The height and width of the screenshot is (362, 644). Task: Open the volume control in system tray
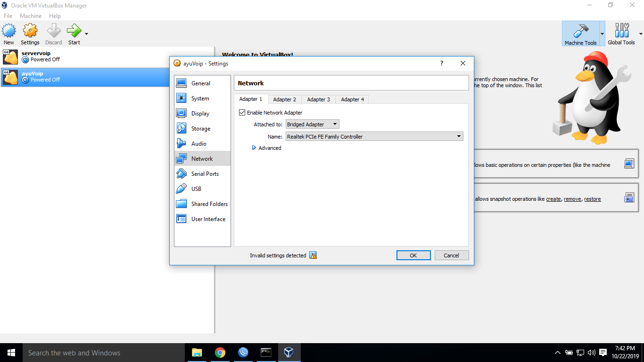pos(592,353)
